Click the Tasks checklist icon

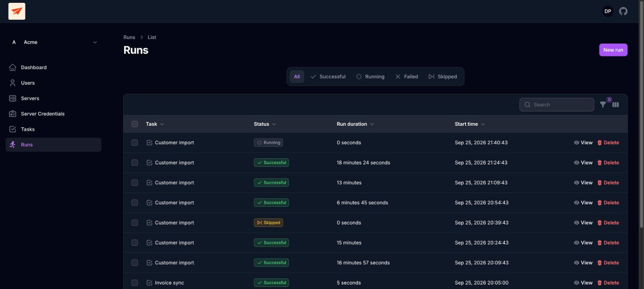13,129
